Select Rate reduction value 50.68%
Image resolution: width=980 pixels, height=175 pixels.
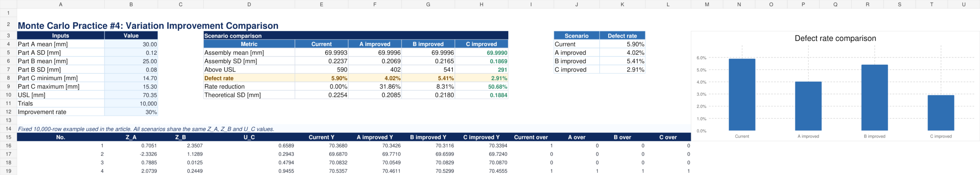pyautogui.click(x=481, y=87)
